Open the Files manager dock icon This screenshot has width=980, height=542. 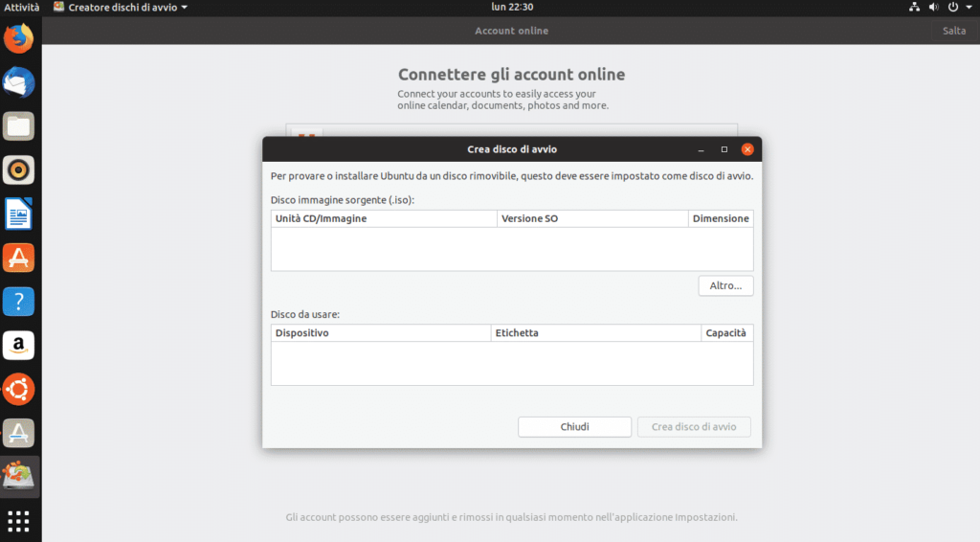[x=19, y=126]
